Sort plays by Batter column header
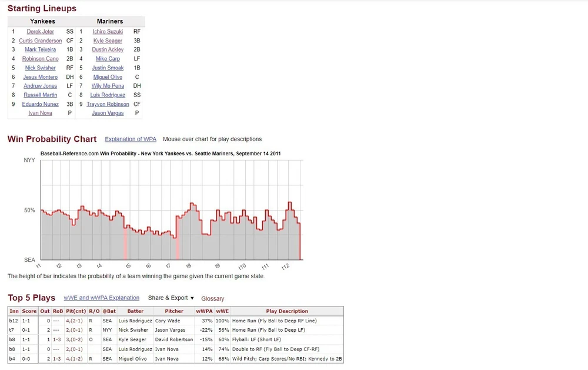Viewport: 588px width, 370px height. (135, 311)
